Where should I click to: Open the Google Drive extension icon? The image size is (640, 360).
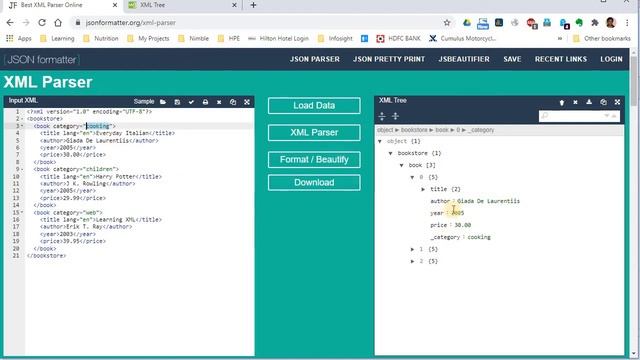467,23
